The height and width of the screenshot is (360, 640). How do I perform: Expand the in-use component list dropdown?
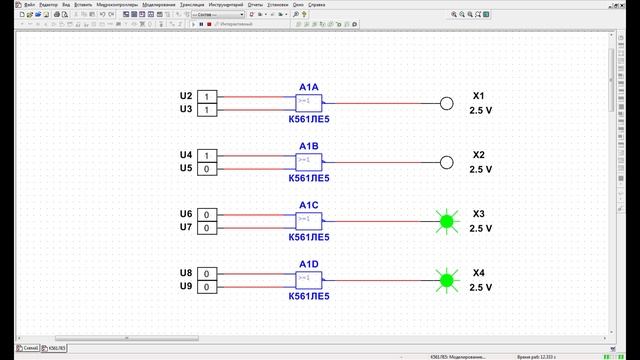(x=242, y=14)
